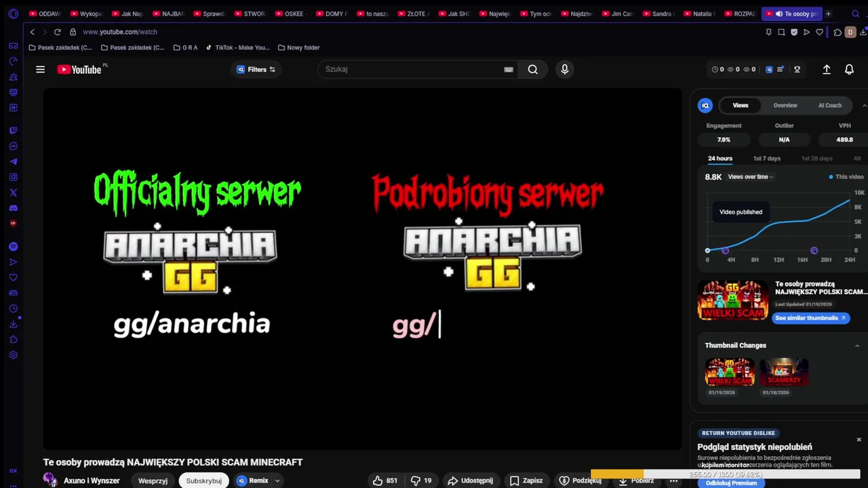Open the Axuno i Wynszer channel link
The width and height of the screenshot is (868, 488).
coord(92,481)
